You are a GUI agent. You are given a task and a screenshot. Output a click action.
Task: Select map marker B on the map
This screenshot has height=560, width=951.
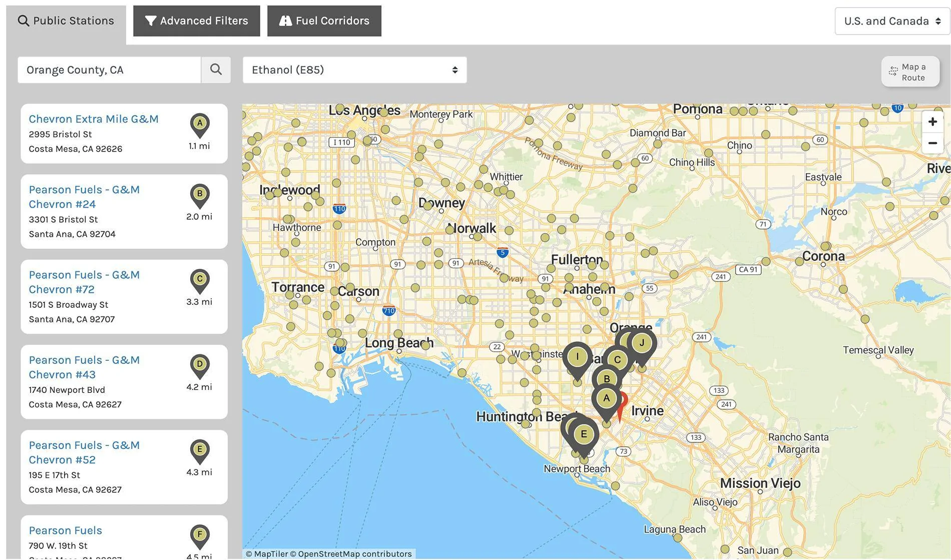(x=607, y=379)
